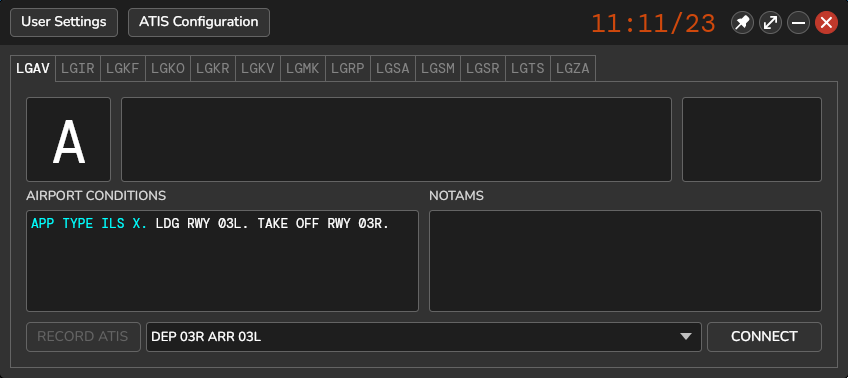Open User Settings
The image size is (848, 378).
(x=64, y=22)
